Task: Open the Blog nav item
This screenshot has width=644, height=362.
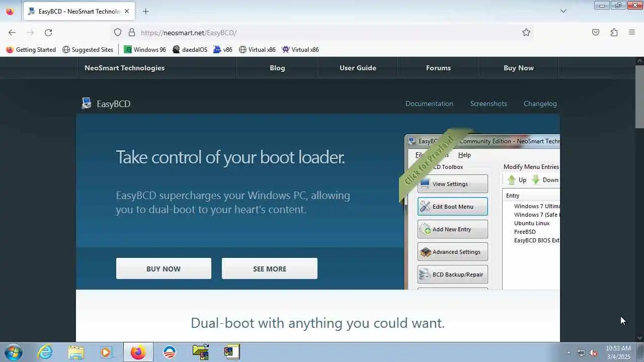Action: click(x=277, y=68)
